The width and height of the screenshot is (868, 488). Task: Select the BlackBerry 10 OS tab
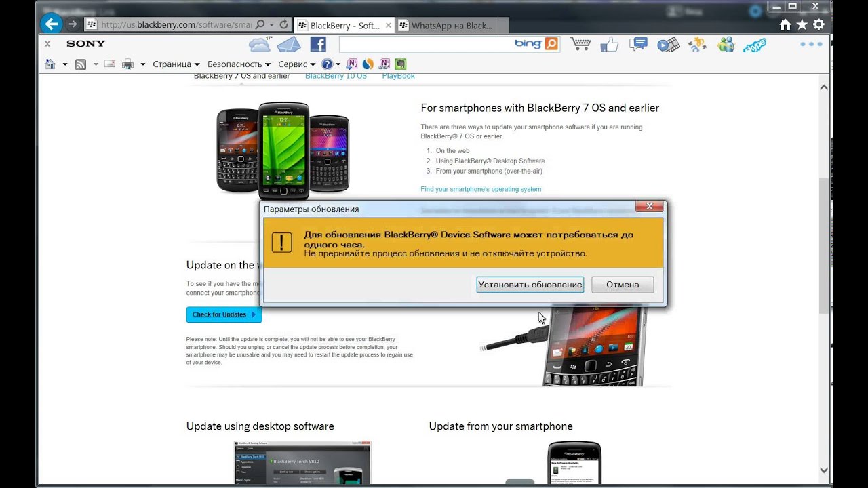336,76
